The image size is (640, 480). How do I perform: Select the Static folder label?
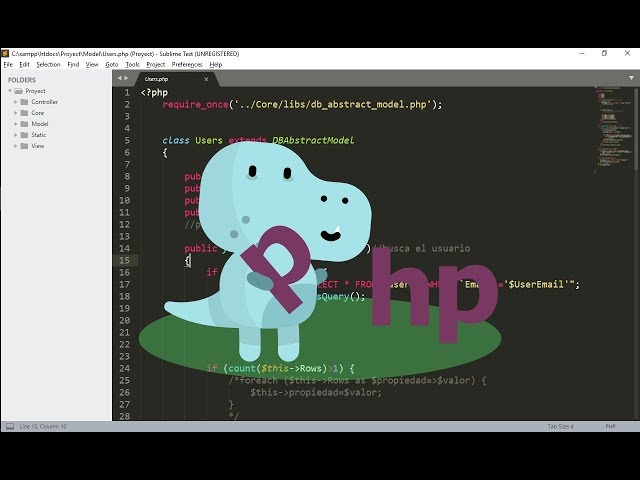[39, 135]
